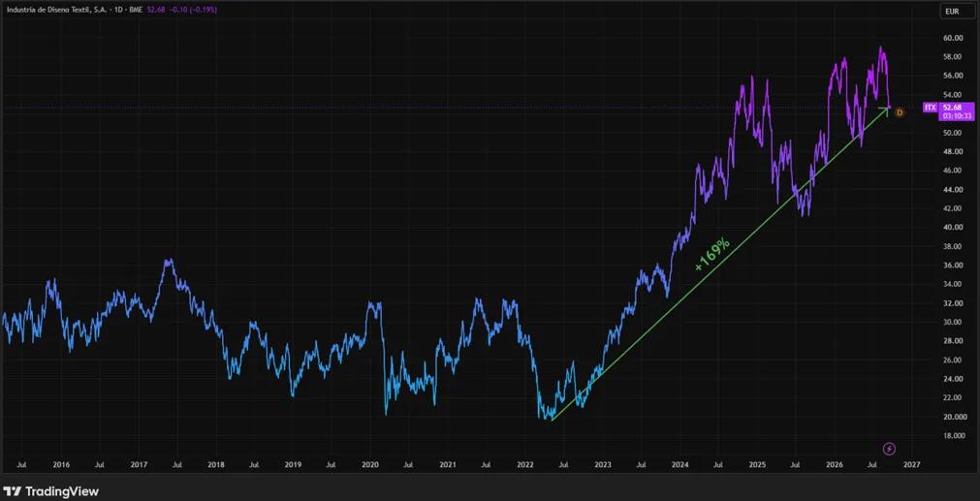Click the 24.00 price axis label
The height and width of the screenshot is (501, 980).
953,379
